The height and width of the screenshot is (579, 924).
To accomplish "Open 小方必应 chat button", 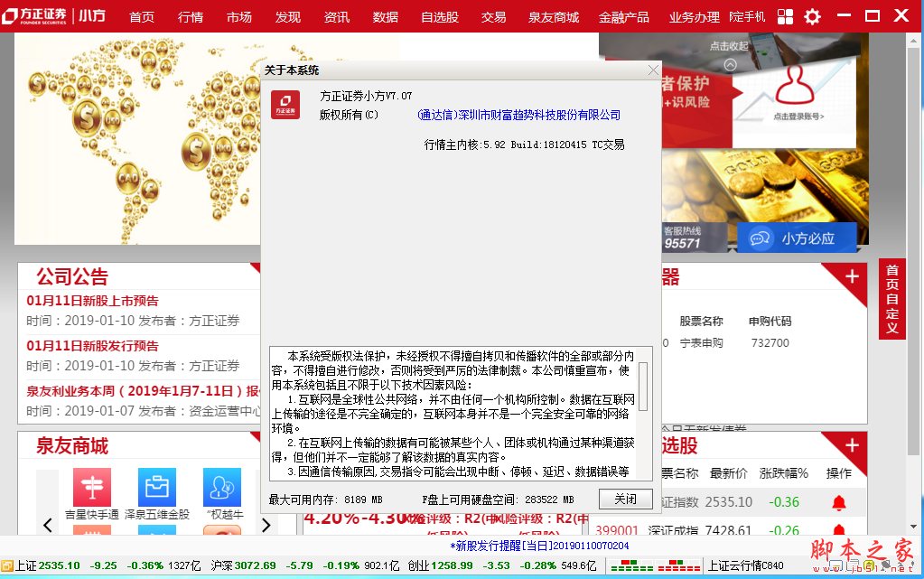I will pos(796,238).
